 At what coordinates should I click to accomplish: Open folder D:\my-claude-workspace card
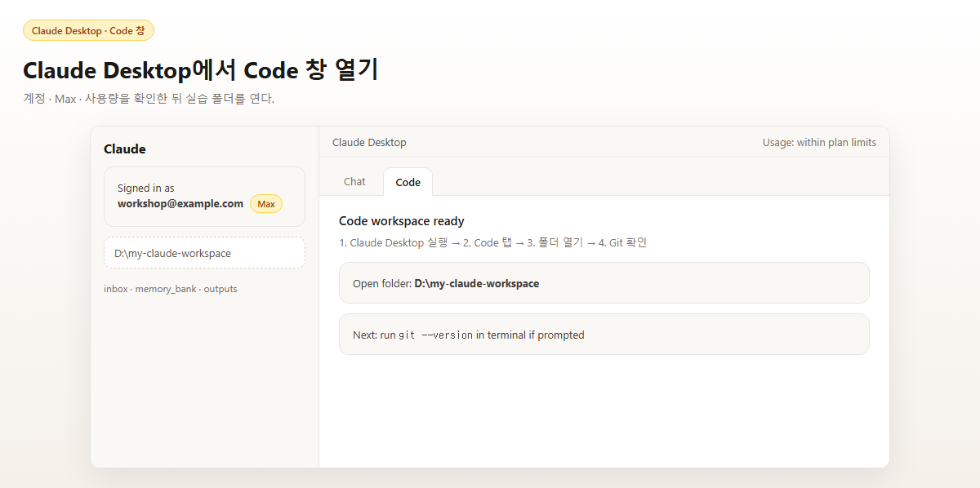[x=604, y=283]
